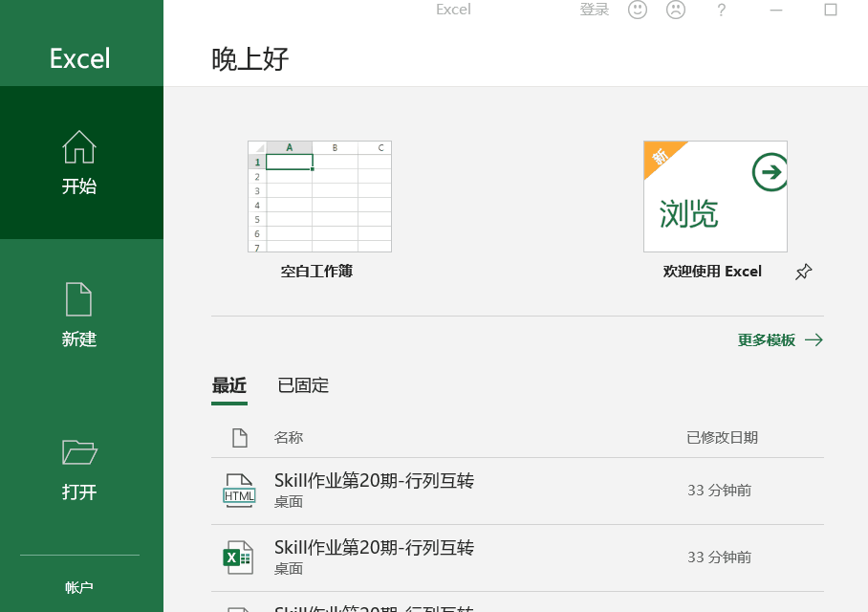Switch to the 已固定 tab

pos(303,385)
